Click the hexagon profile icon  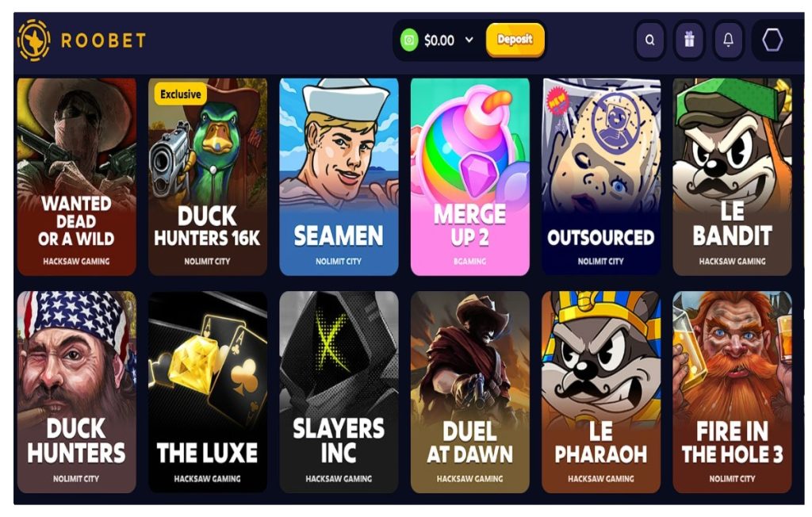(x=772, y=40)
